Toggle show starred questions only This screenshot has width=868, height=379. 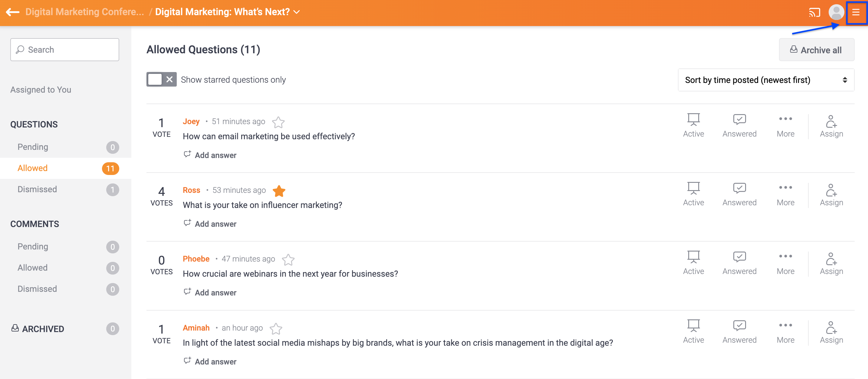(161, 80)
